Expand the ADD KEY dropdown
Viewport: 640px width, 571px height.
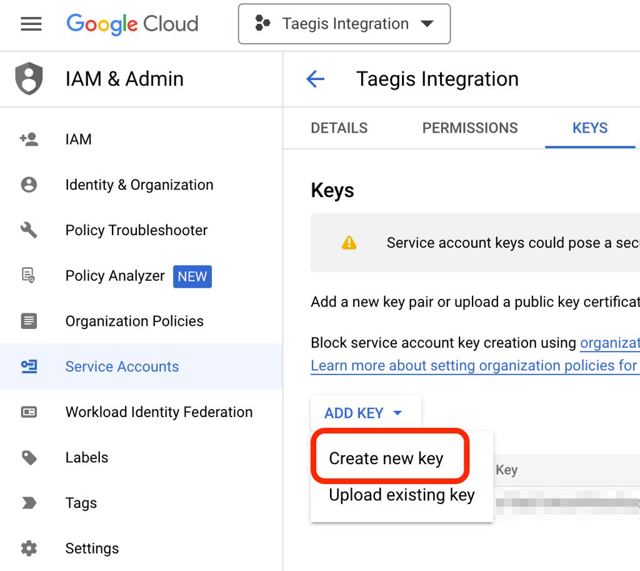pos(365,413)
